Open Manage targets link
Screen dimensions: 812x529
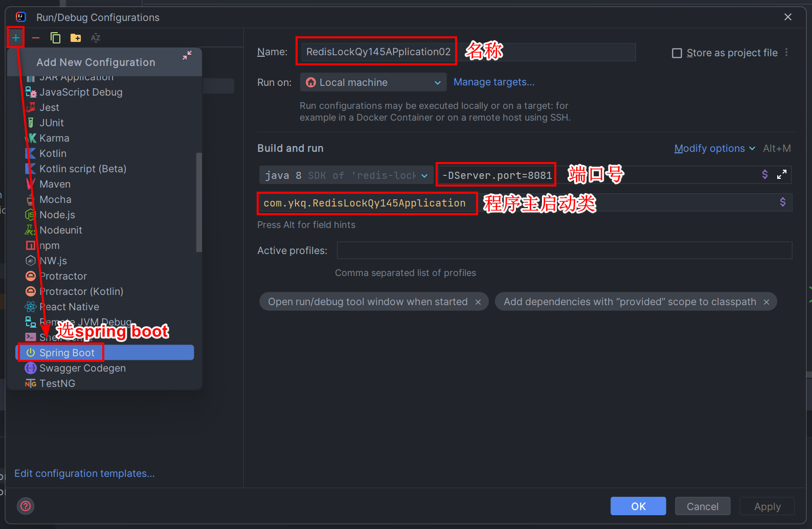[x=494, y=82]
